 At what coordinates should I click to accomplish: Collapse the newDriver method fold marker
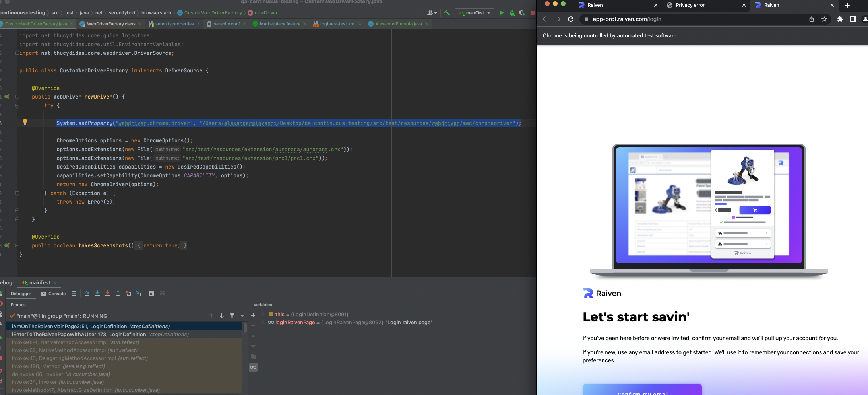coord(17,97)
